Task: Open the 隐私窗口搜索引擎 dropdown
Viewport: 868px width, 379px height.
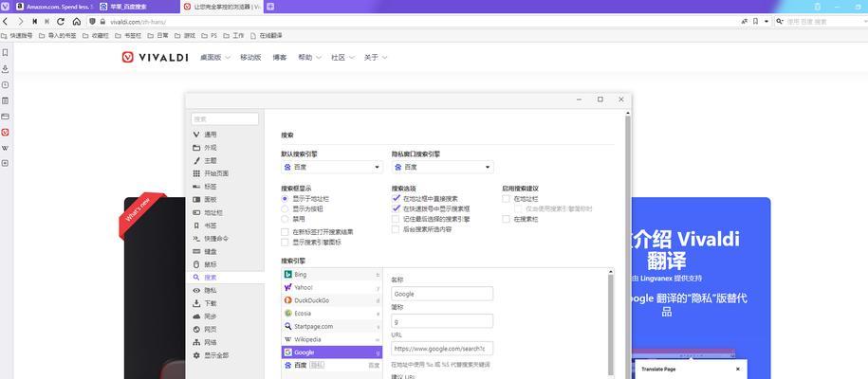Action: pos(442,167)
